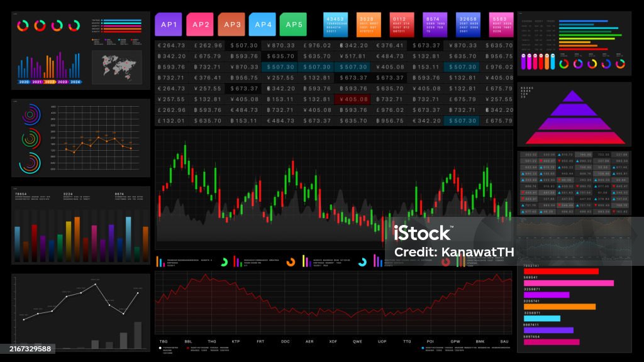Select the 2021 year tag
The height and width of the screenshot is (362, 644).
[x=37, y=82]
